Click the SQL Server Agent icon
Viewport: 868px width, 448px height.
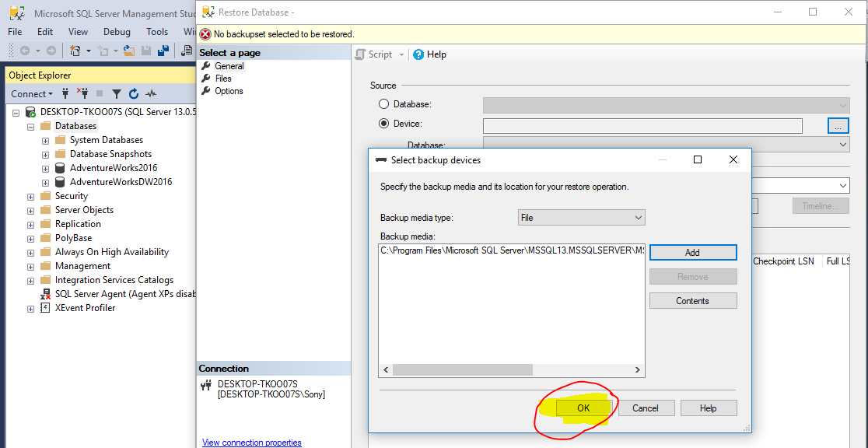point(45,294)
